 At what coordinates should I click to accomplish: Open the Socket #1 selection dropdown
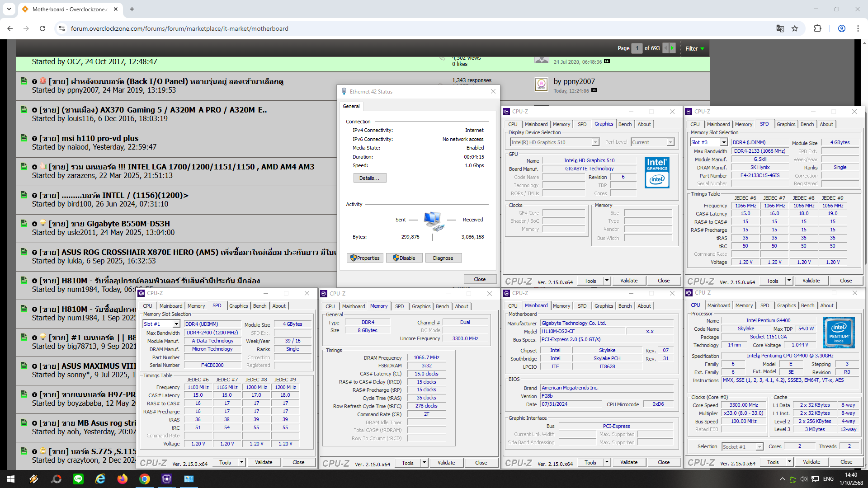(x=759, y=447)
